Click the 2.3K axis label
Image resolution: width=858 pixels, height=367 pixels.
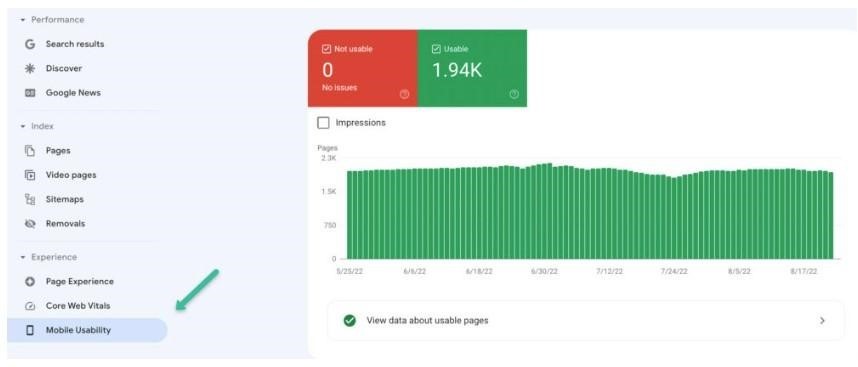(x=329, y=158)
